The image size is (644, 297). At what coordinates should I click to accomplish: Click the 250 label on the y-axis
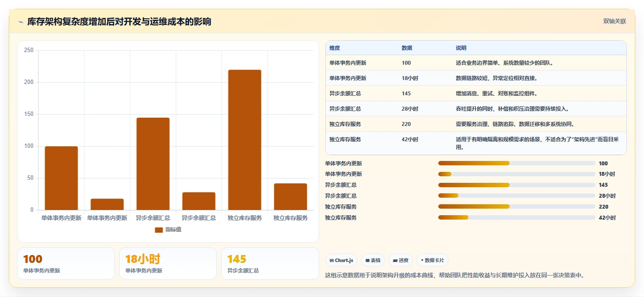click(29, 50)
